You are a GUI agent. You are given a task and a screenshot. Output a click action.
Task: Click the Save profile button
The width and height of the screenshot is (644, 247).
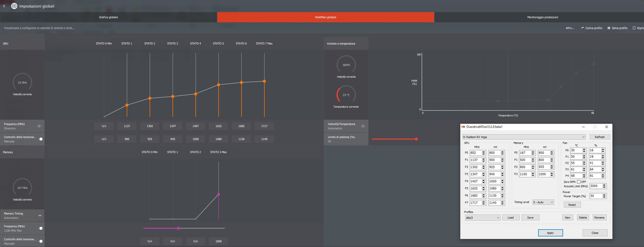(530, 218)
